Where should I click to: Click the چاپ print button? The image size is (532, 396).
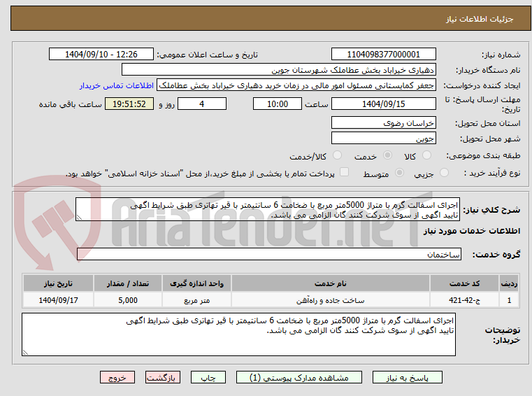(208, 377)
